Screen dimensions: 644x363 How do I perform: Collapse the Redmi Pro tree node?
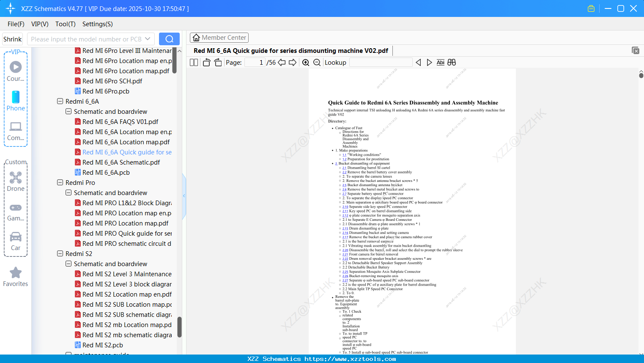coord(60,183)
